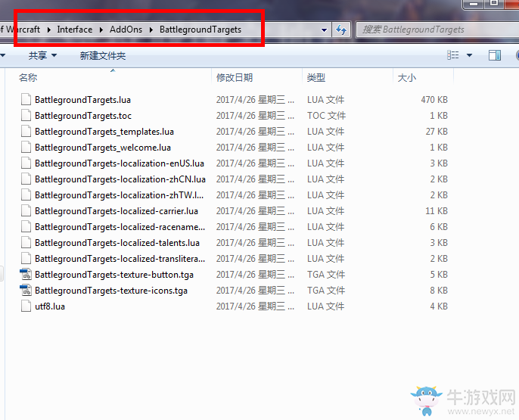
Task: Click the file icon of BattlegroundTargets-localized-carrier.lua
Action: (x=26, y=210)
